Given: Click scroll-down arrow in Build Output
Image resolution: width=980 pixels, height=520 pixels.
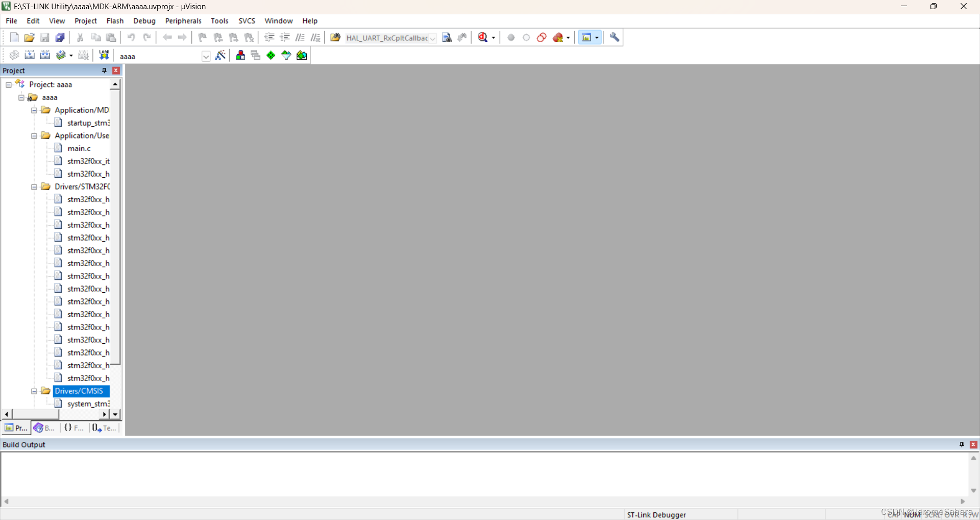Looking at the screenshot, I should click(973, 490).
